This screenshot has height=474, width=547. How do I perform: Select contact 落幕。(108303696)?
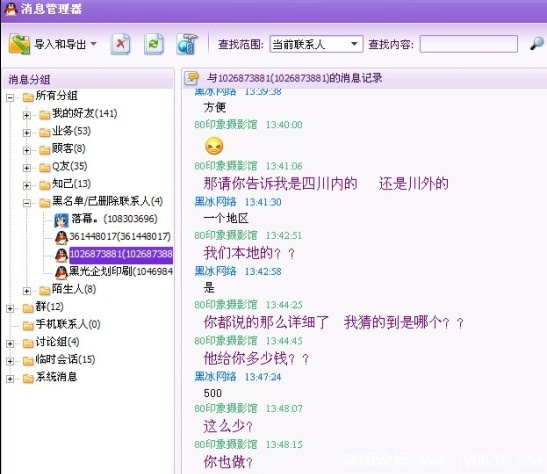tap(114, 219)
